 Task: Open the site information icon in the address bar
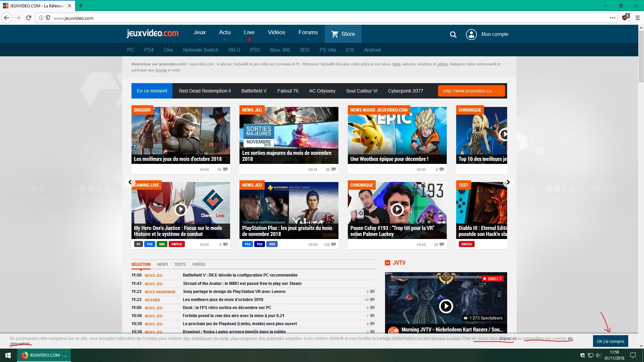[x=41, y=18]
